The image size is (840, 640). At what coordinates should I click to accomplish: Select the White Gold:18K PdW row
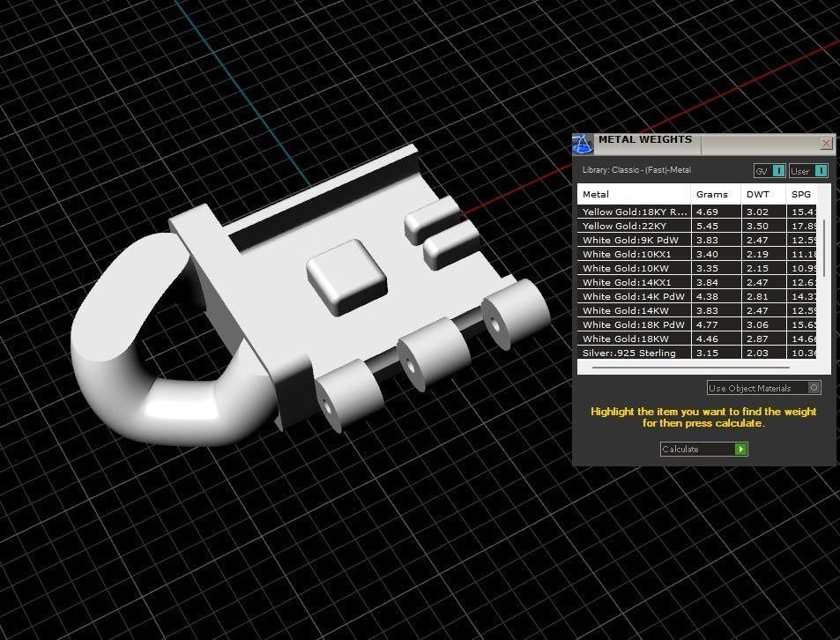pyautogui.click(x=696, y=324)
